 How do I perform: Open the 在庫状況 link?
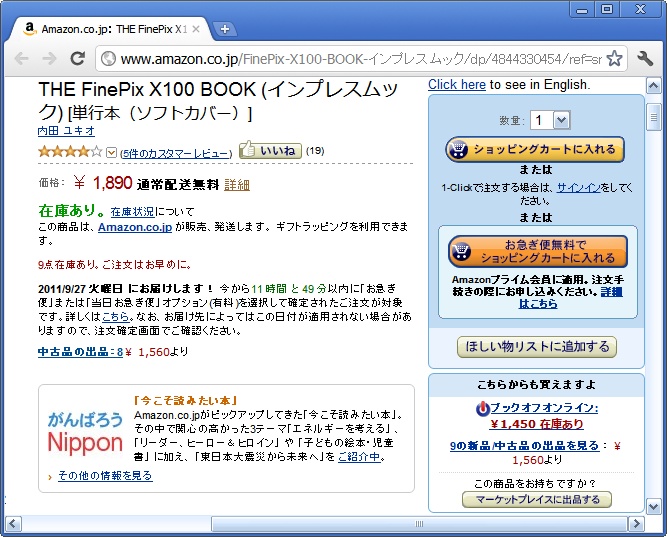132,211
